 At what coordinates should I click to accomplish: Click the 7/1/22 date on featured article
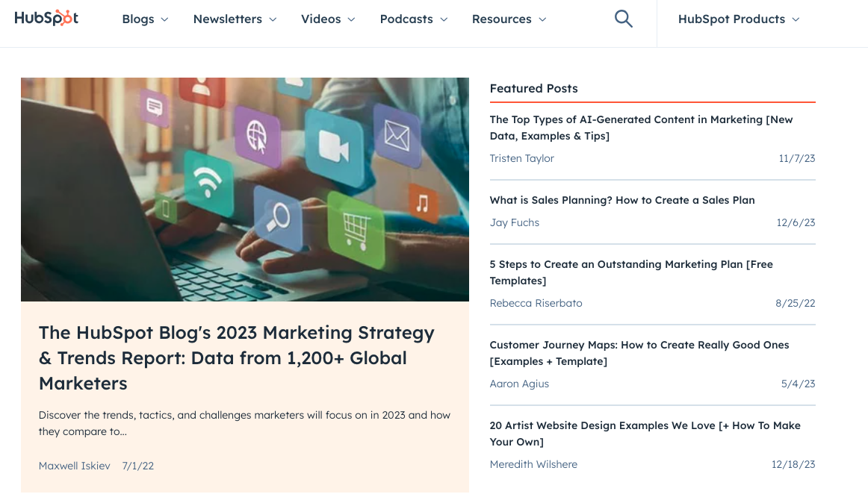138,466
